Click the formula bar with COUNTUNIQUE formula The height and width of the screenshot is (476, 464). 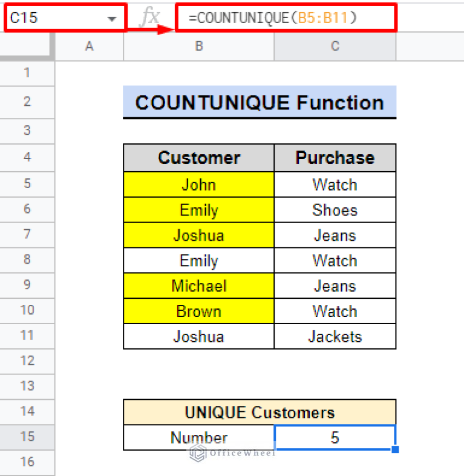pyautogui.click(x=284, y=18)
